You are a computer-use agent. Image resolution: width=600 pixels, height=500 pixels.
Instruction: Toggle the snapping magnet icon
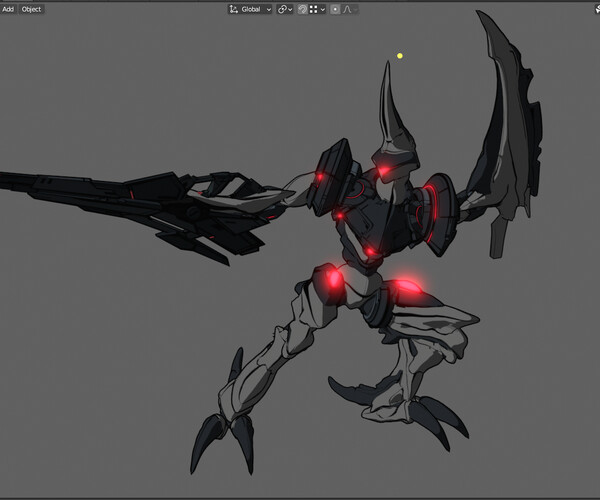302,9
